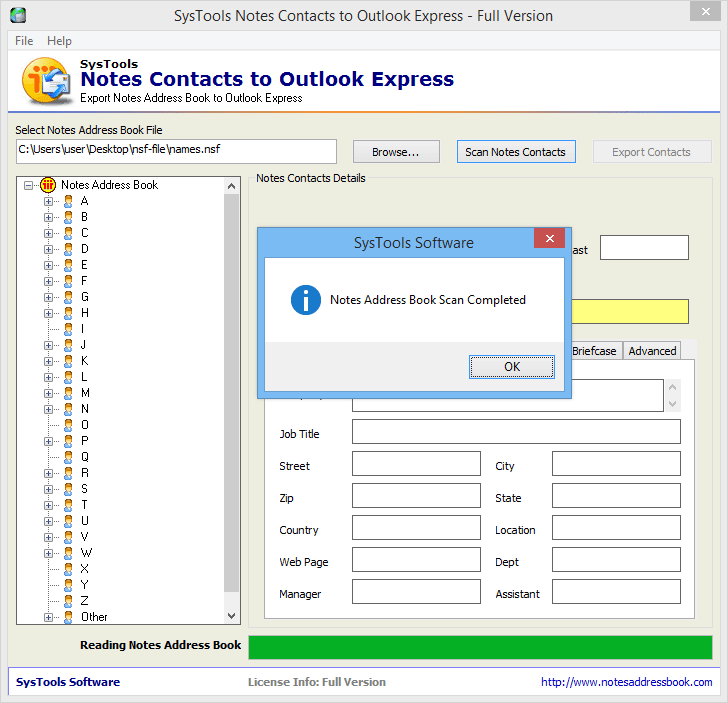Switch to the Advanced tab
The height and width of the screenshot is (703, 728).
652,351
